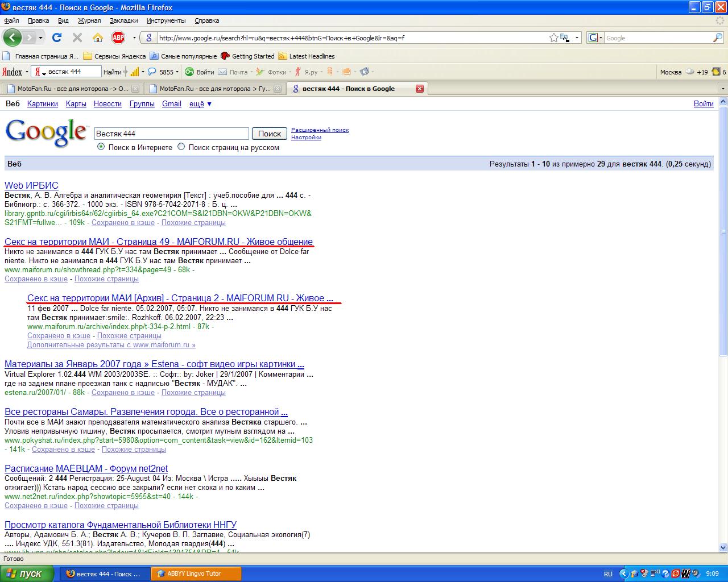Click the Поиск search button
Screen dimensions: 728x582
(x=270, y=134)
